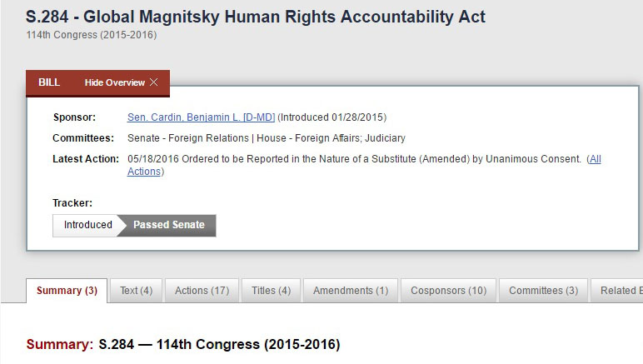Open the Text (4) tab
Screen dimensions: 643x364
(x=136, y=291)
